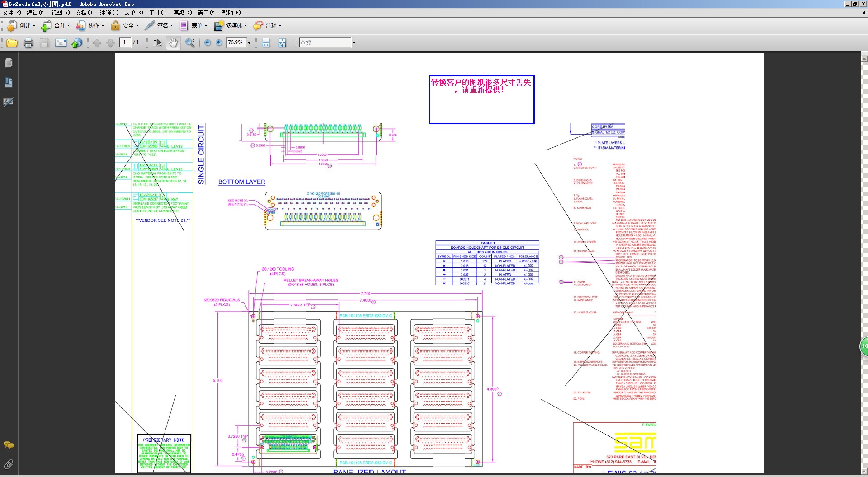Select the Hand tool
This screenshot has width=868, height=477.
pyautogui.click(x=173, y=43)
